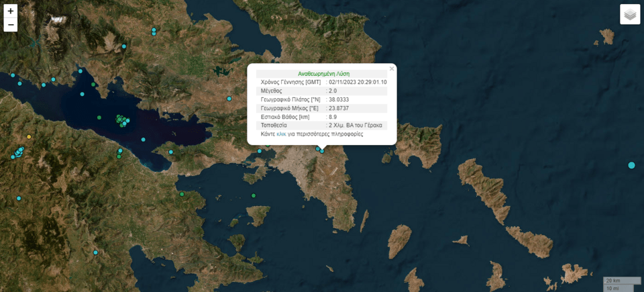Click the 'Τοποθεσία' label in popup

pos(274,126)
